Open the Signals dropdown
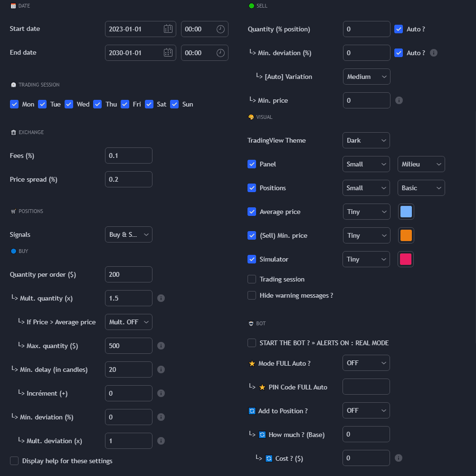The height and width of the screenshot is (476, 476). 128,234
